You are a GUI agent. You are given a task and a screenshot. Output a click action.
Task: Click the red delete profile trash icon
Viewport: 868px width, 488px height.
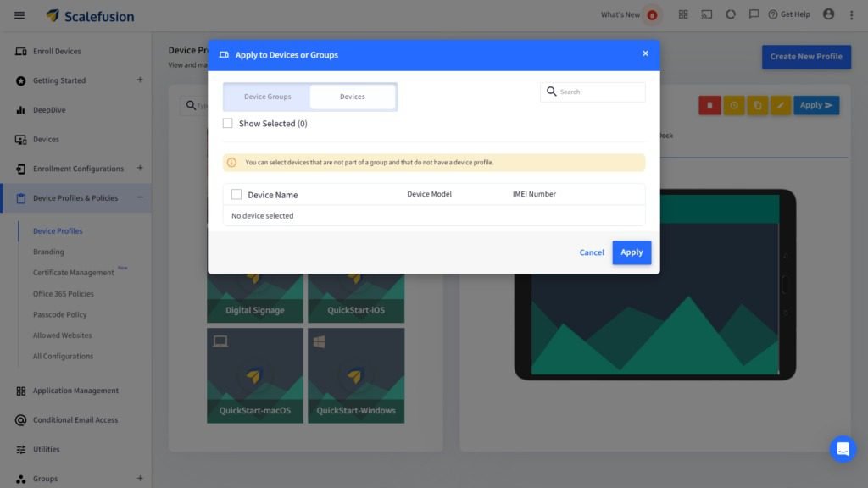pos(709,105)
